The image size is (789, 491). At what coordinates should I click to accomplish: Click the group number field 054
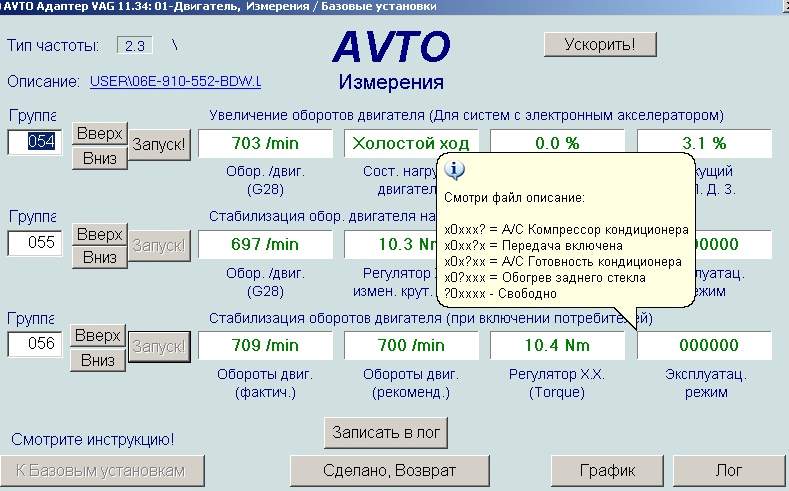pyautogui.click(x=35, y=142)
